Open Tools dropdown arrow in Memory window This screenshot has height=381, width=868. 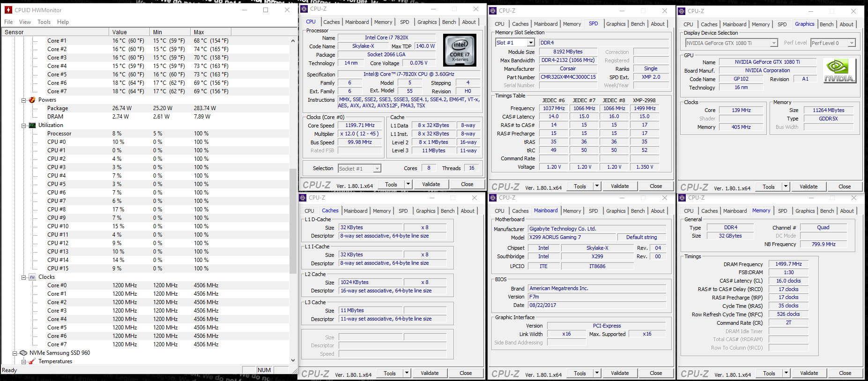[786, 374]
